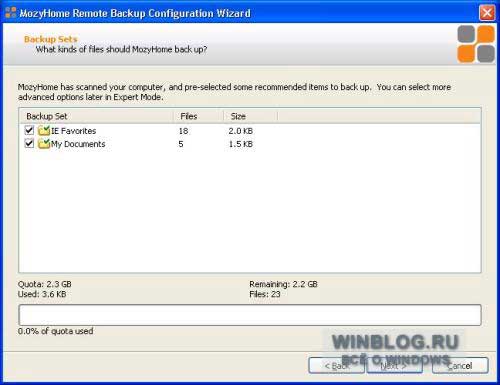
Task: Click the Mozy orange-gray squares logo
Action: click(476, 44)
